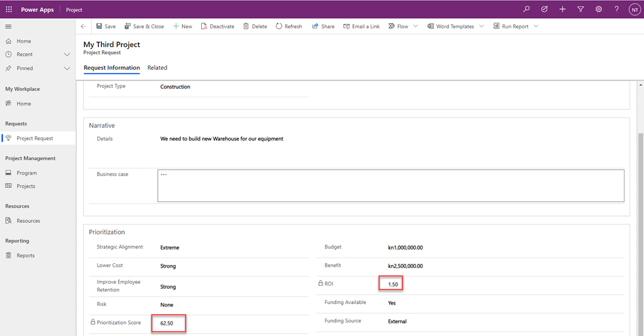This screenshot has height=336, width=644.
Task: Collapse the sidebar with hamburger icon
Action: pyautogui.click(x=9, y=26)
